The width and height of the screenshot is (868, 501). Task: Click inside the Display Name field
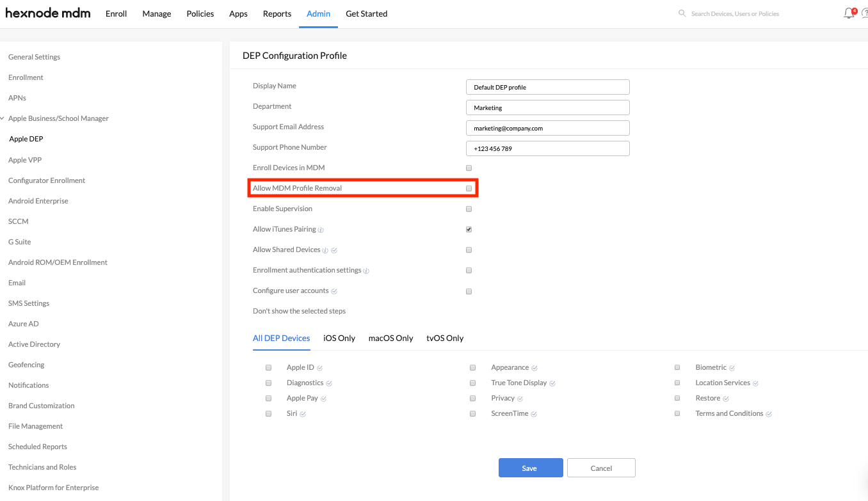point(547,86)
